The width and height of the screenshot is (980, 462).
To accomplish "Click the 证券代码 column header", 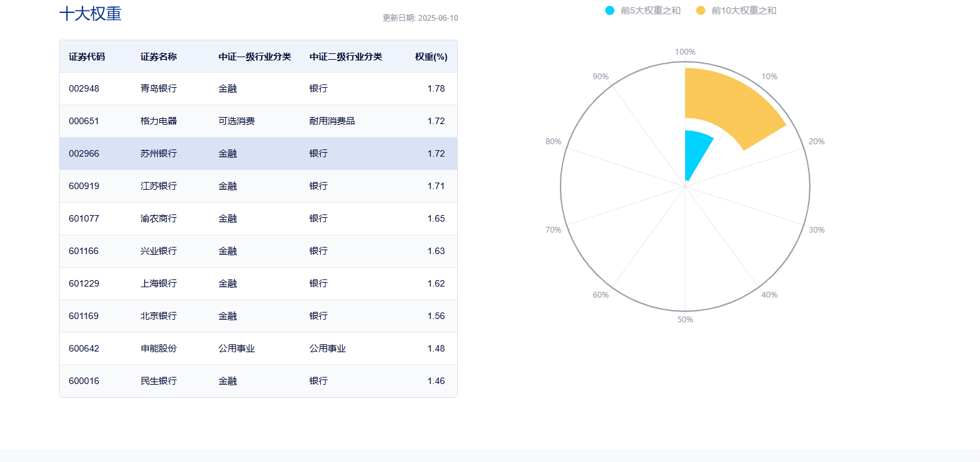I will click(86, 57).
